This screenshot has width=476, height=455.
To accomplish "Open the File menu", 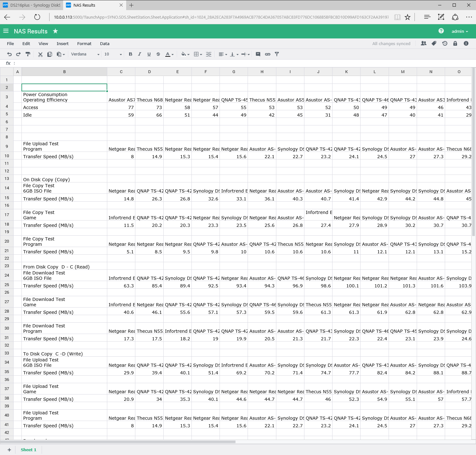I will point(10,43).
